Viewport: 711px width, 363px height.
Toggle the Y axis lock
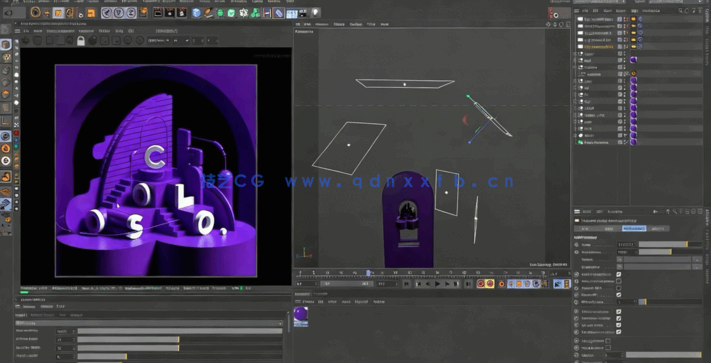[118, 13]
